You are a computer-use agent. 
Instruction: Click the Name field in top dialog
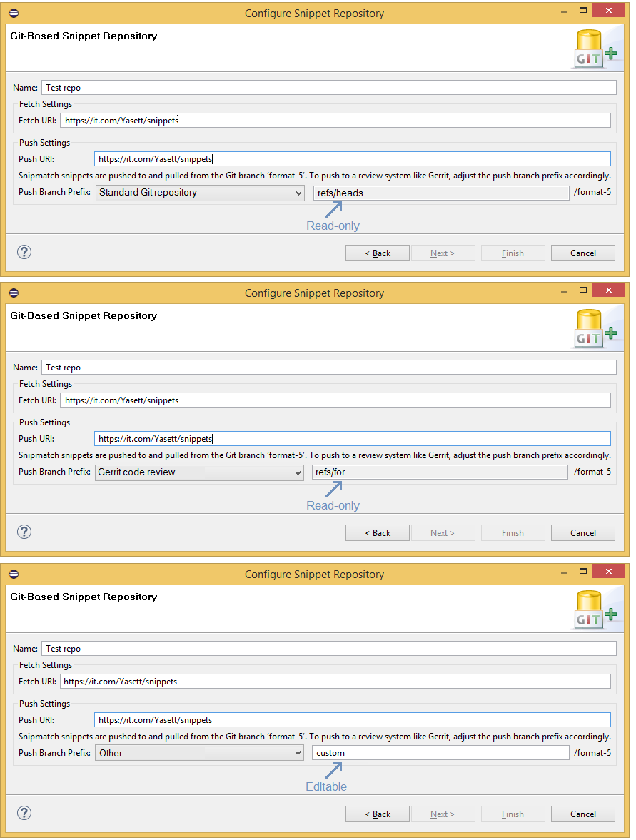click(x=328, y=88)
